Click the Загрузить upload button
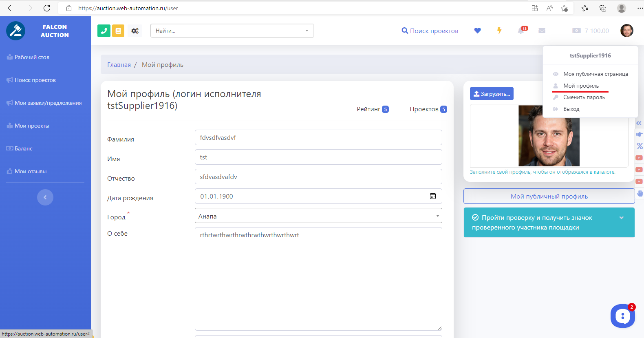This screenshot has width=644, height=338. [492, 94]
